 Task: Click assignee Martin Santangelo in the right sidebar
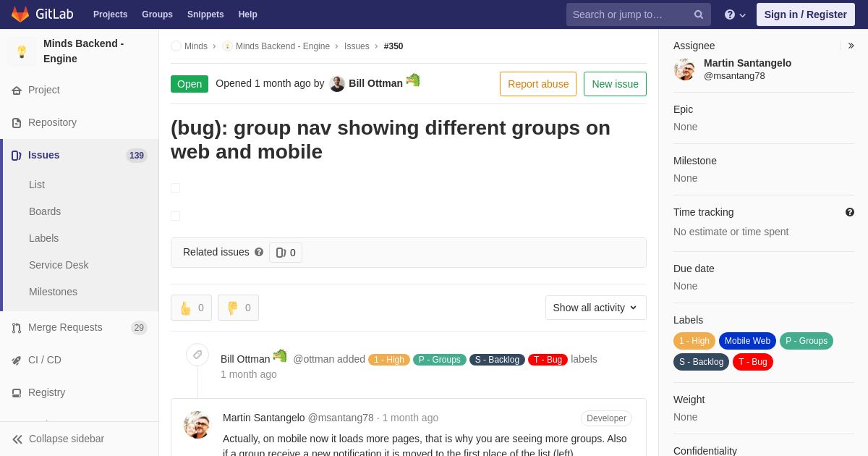[747, 63]
